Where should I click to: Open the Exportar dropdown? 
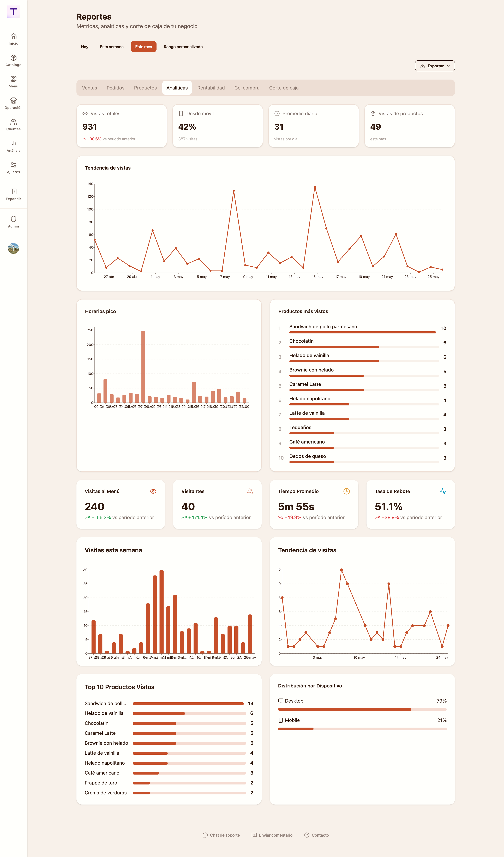[435, 66]
